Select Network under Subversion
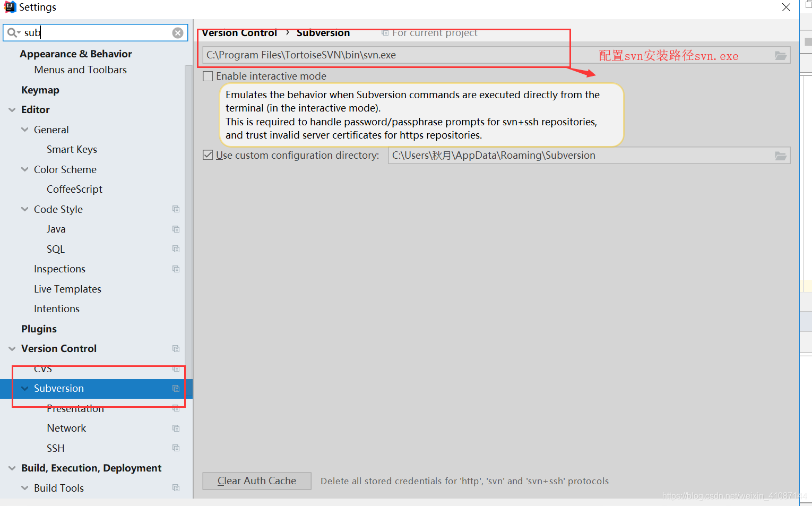The height and width of the screenshot is (506, 812). [x=66, y=428]
